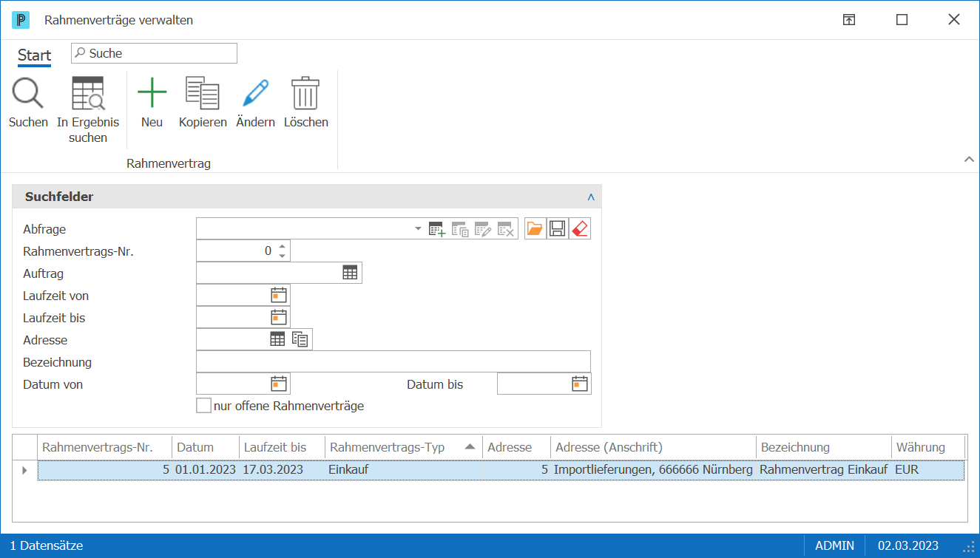980x558 pixels.
Task: Click the 17.03.2023 Laufzeit bis cell
Action: [282, 470]
